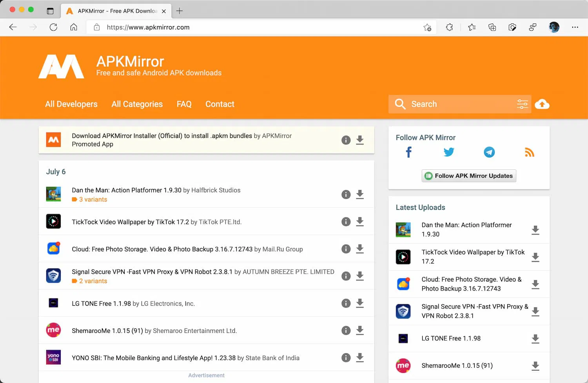Open Halfbrick Studios developer page

coord(216,190)
